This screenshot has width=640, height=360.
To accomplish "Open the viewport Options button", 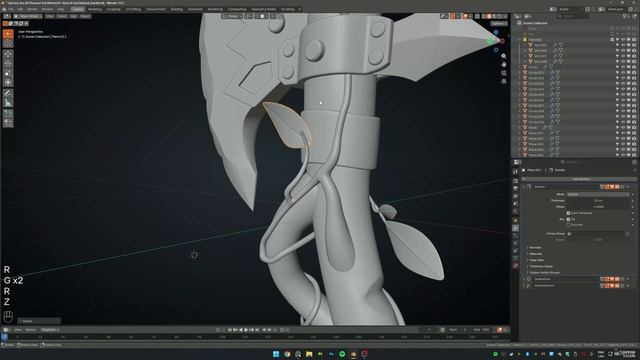I will 498,24.
